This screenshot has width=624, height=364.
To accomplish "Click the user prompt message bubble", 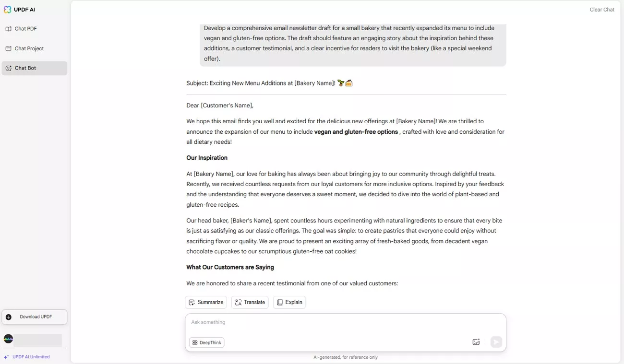I will tap(353, 44).
